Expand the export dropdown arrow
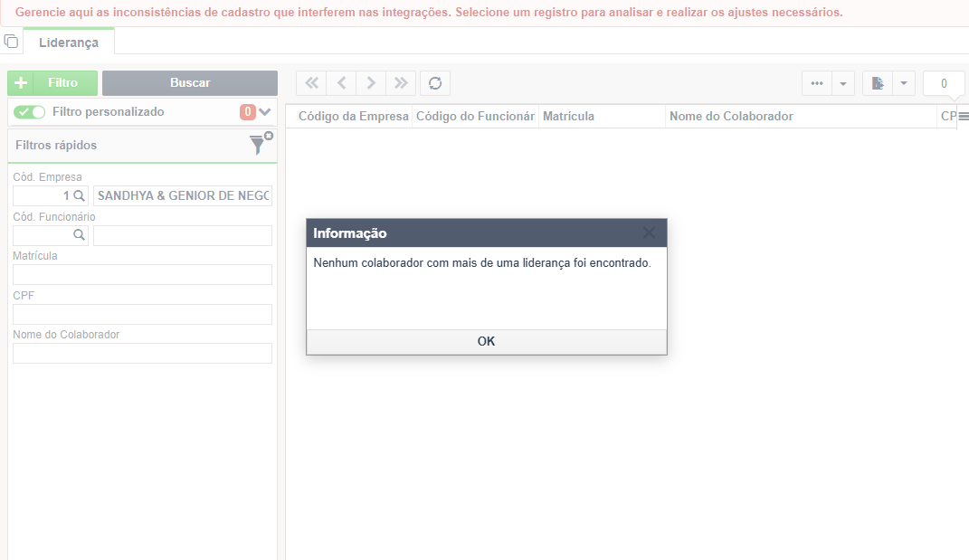The height and width of the screenshot is (560, 969). pyautogui.click(x=904, y=83)
